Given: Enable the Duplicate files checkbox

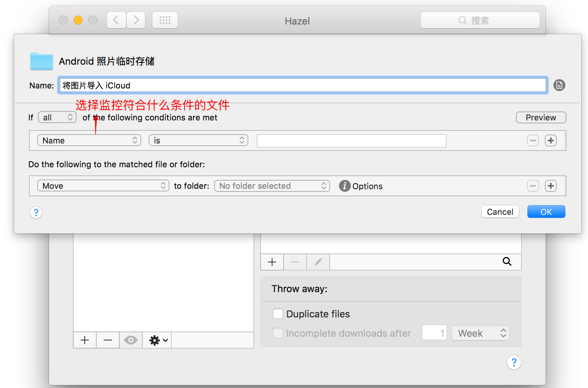Looking at the screenshot, I should [x=278, y=314].
